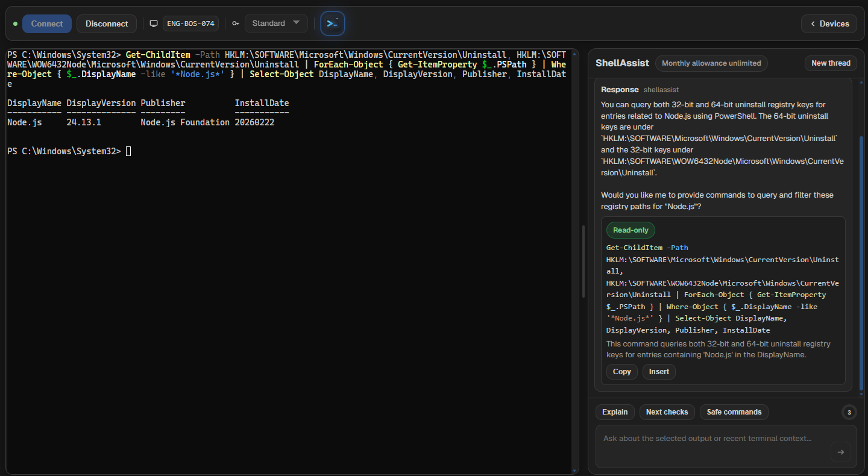Click version 24.13.1 in terminal output
Screen dimensions: 868x476
[x=84, y=122]
